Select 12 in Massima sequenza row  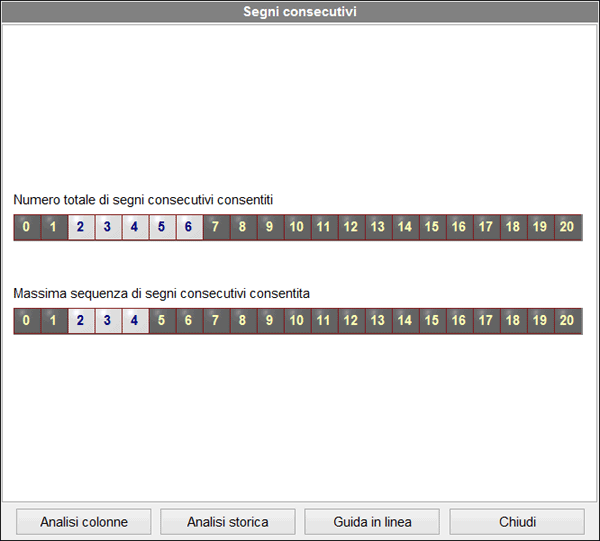(350, 321)
